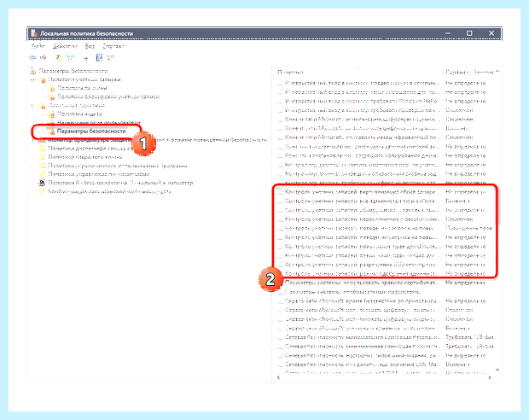Select Политика блокировки учетной записи in tree
This screenshot has width=529, height=420.
(108, 97)
